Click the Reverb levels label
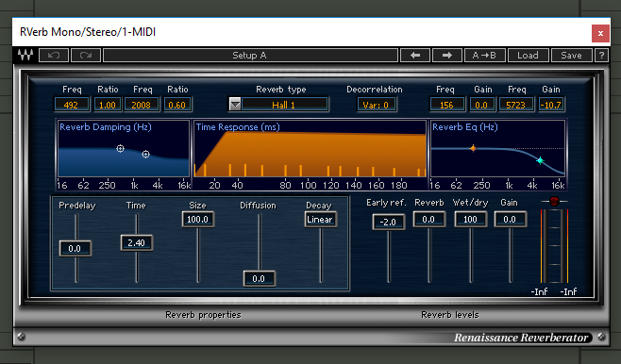This screenshot has width=621, height=364. click(x=450, y=315)
